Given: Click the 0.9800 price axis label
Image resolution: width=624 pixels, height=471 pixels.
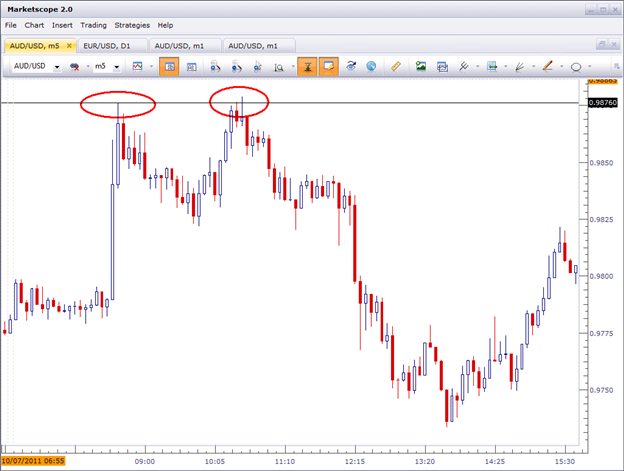Looking at the screenshot, I should 601,276.
